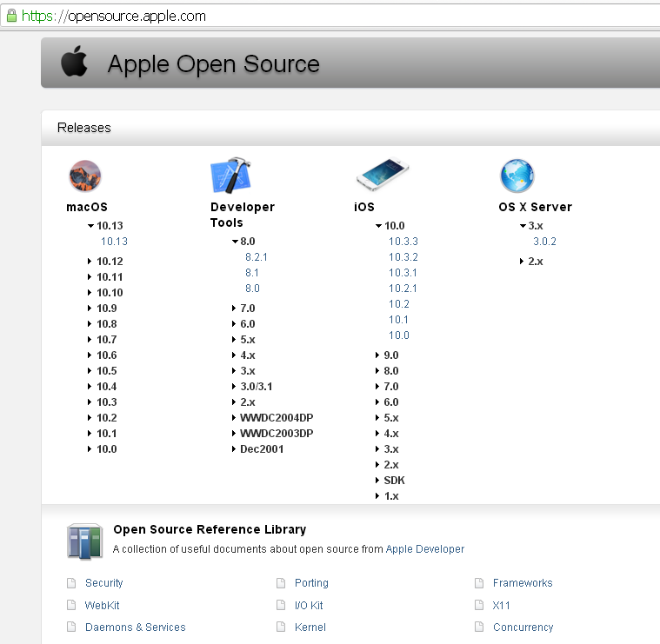Follow the Apple Developer link

tap(424, 549)
